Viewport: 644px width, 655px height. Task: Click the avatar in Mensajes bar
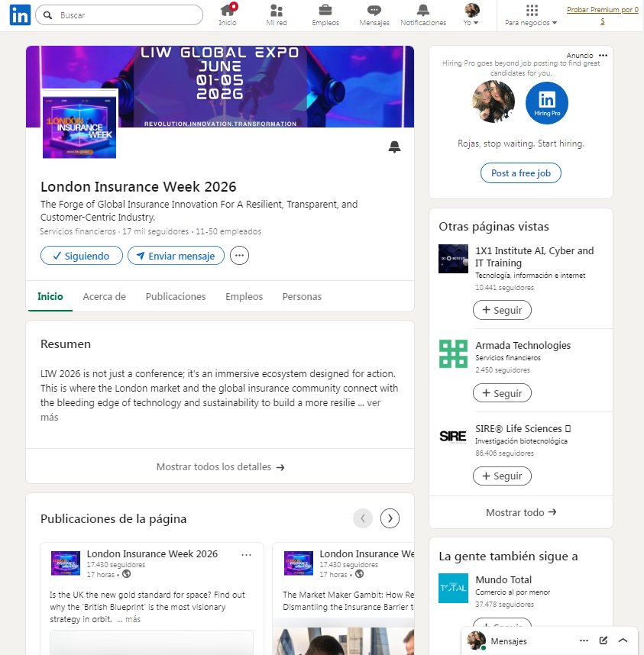click(476, 640)
